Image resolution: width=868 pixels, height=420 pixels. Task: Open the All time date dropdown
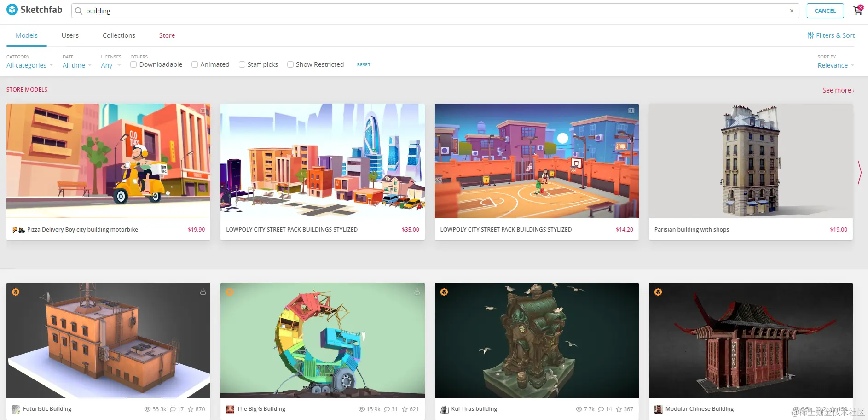(77, 65)
